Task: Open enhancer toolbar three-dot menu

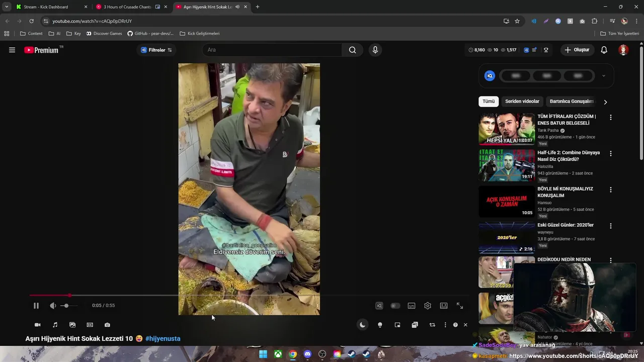Action: coord(445,325)
